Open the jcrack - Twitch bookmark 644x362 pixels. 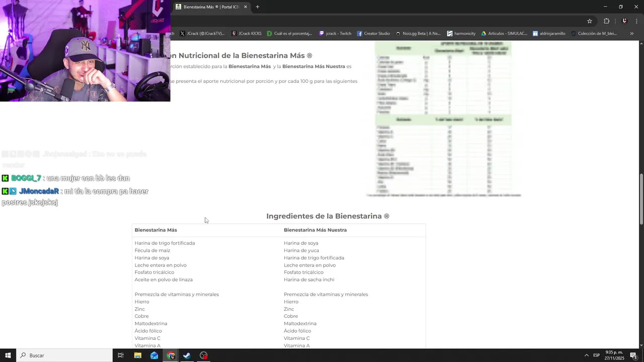tap(335, 34)
